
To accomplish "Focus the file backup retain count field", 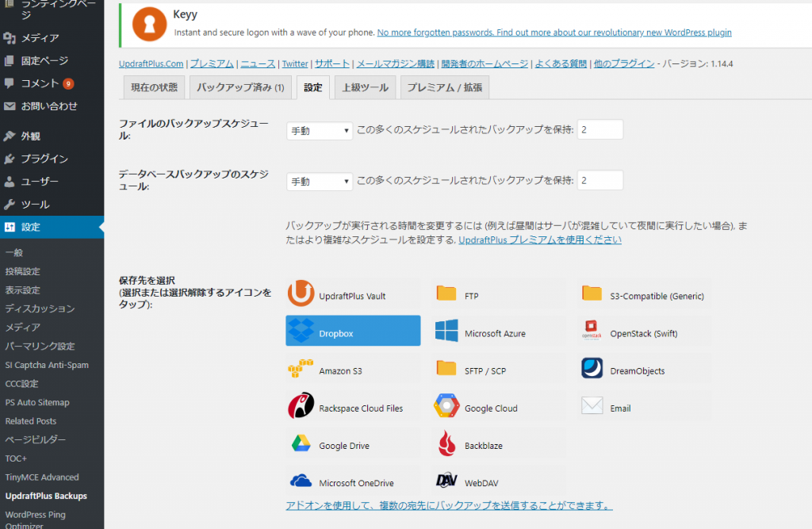I will point(600,129).
